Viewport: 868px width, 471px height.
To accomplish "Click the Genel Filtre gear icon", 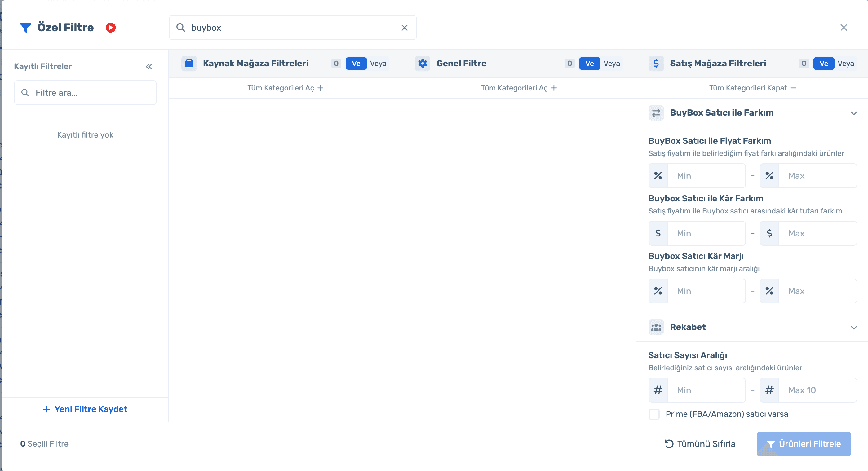I will (x=422, y=63).
